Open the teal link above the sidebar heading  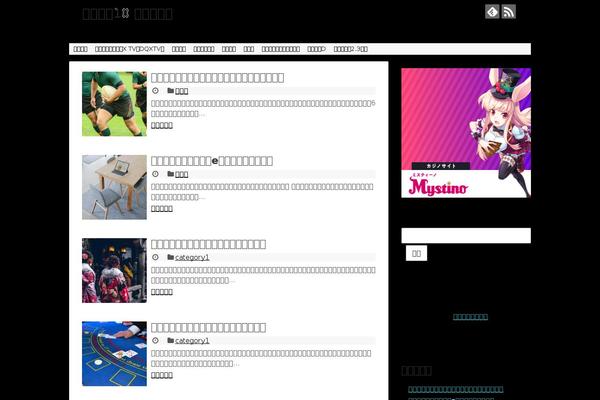point(470,317)
